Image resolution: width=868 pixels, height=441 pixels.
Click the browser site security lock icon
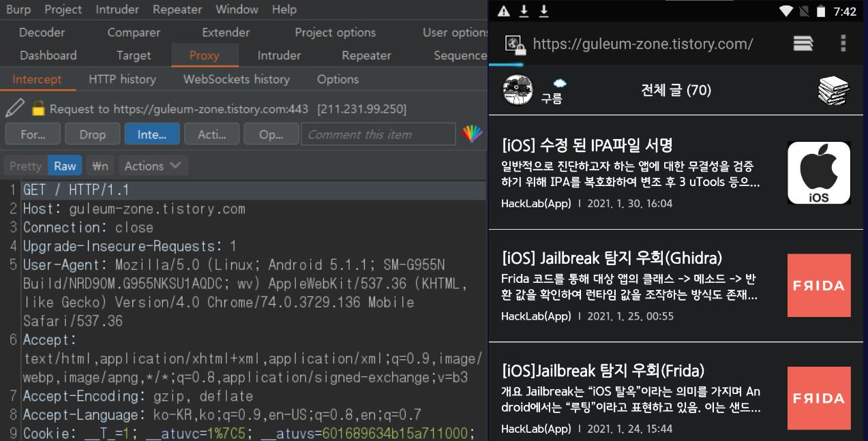point(515,44)
